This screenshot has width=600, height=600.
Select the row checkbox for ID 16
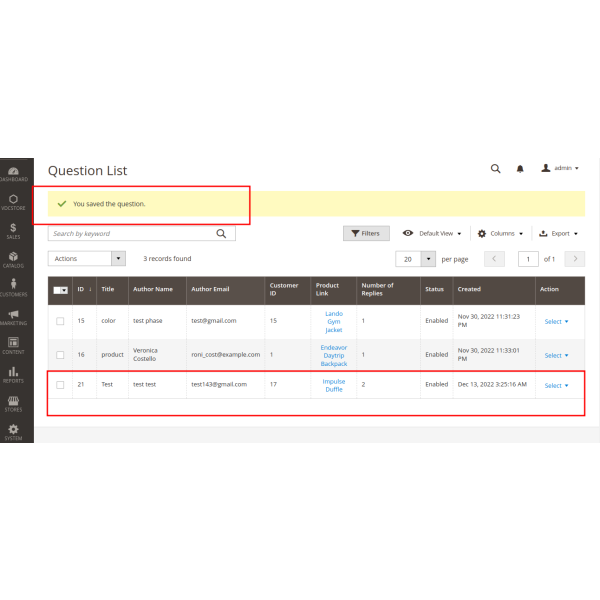60,355
